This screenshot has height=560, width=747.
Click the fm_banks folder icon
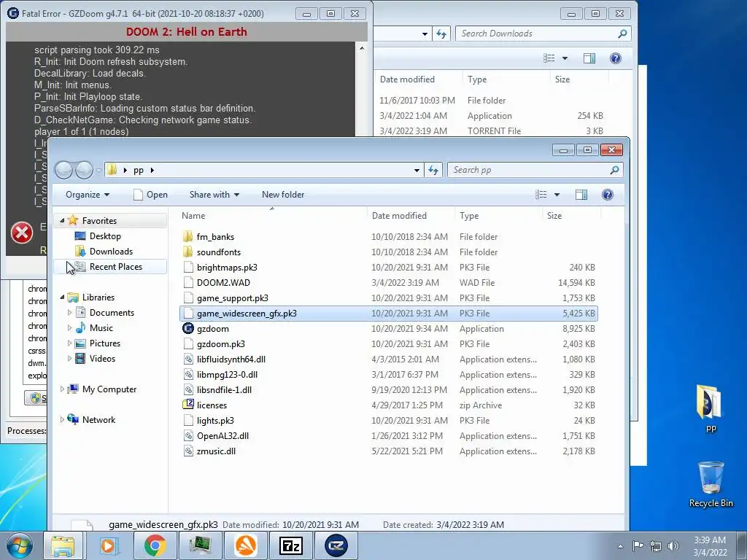[x=188, y=237]
